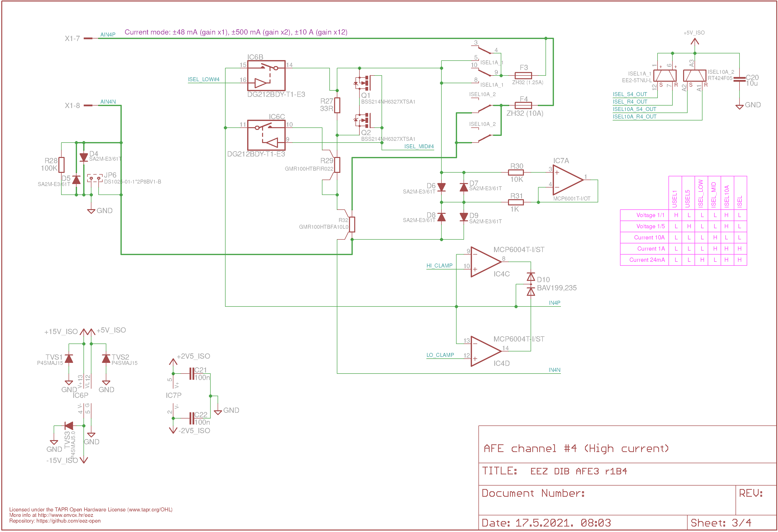This screenshot has height=532, width=778.
Task: Click the ISEL_S4_OUT net label
Action: [630, 94]
